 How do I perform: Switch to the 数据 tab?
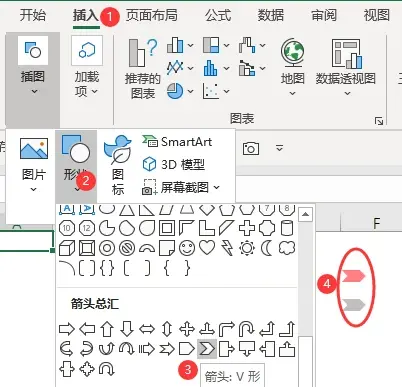(271, 15)
